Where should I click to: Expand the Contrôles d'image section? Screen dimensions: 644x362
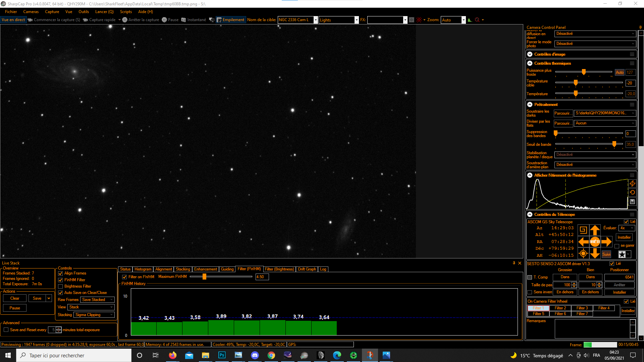[x=530, y=54]
